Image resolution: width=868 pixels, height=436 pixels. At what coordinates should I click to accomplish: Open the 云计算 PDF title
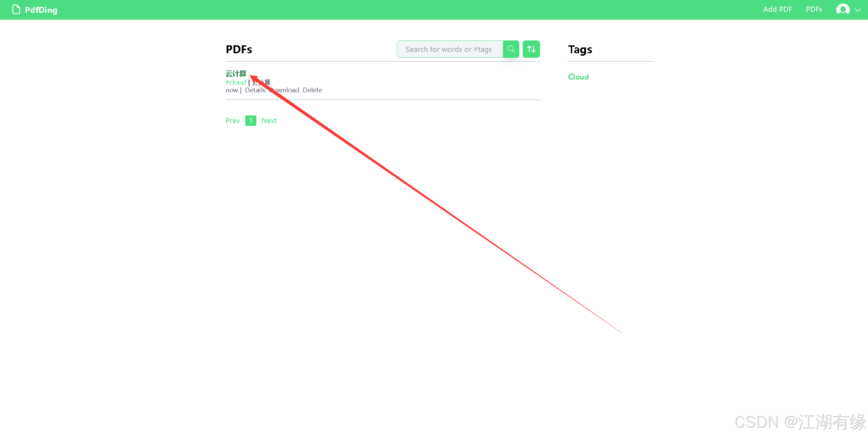coord(236,74)
